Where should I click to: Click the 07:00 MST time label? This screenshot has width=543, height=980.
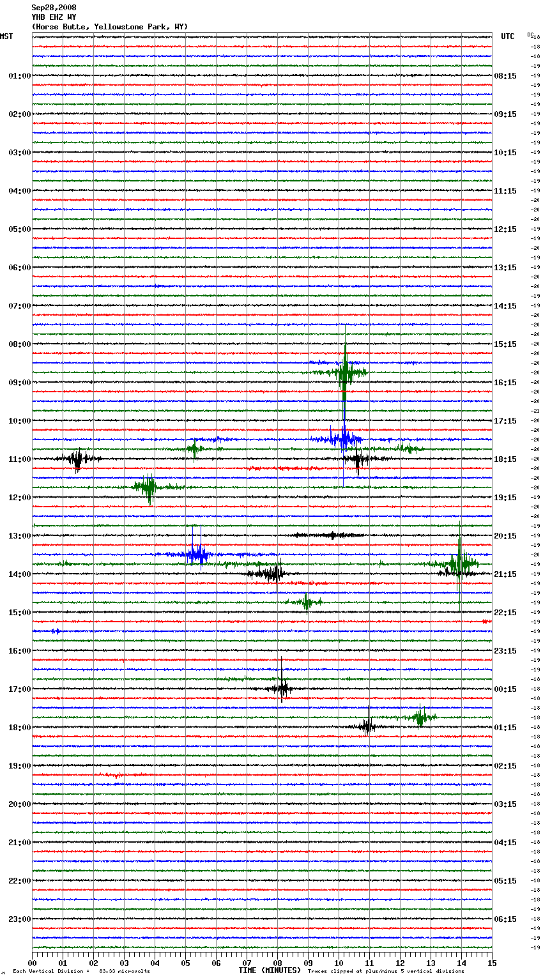coord(19,306)
